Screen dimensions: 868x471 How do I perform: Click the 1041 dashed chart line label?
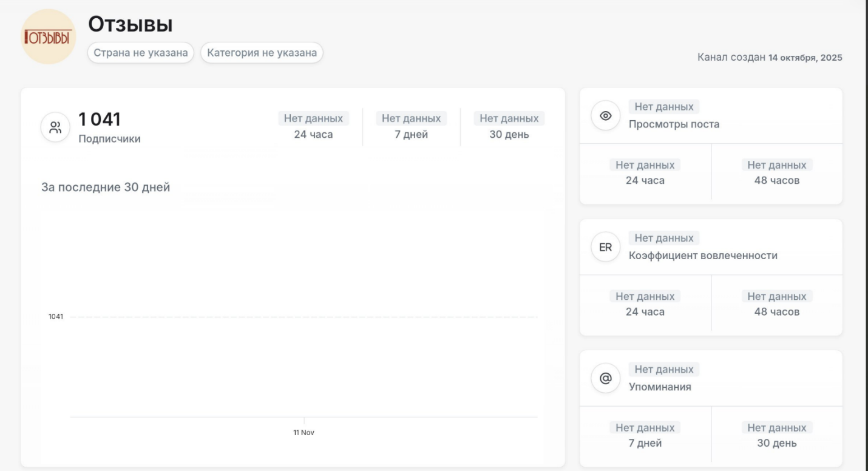[56, 317]
